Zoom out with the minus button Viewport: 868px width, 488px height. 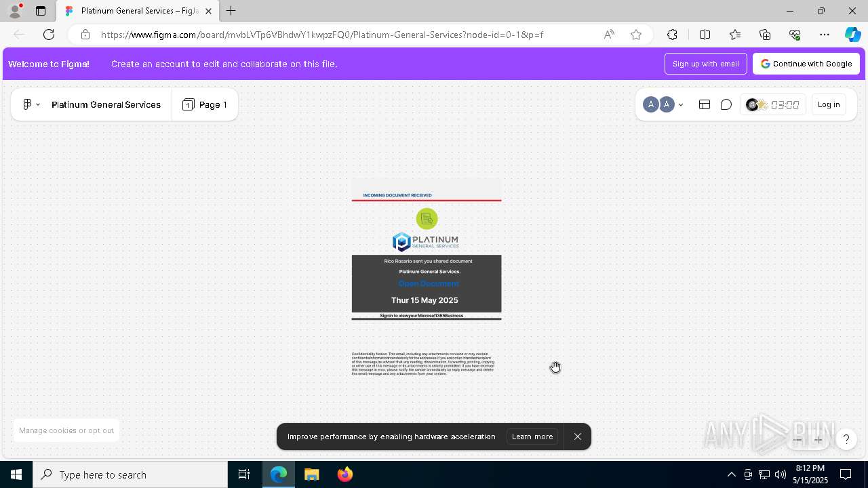798,439
